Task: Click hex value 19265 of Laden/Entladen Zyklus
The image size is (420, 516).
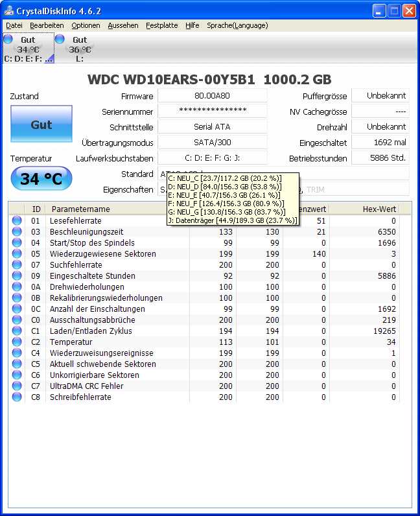Action: [x=384, y=331]
